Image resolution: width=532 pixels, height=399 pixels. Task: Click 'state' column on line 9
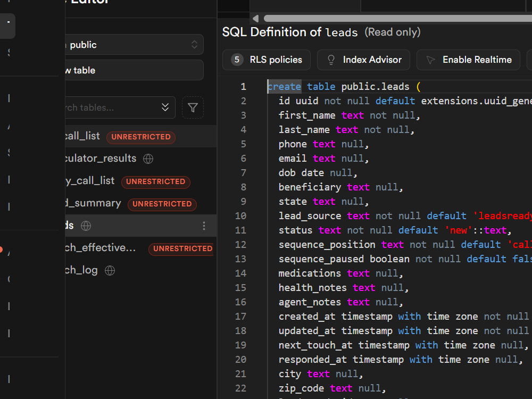(293, 202)
